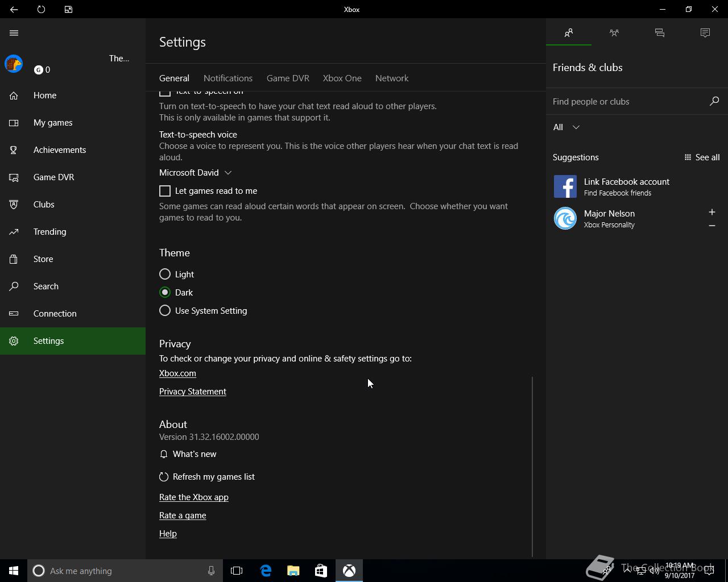This screenshot has width=728, height=582.
Task: Expand the Microsoft David voice dropdown
Action: [196, 173]
